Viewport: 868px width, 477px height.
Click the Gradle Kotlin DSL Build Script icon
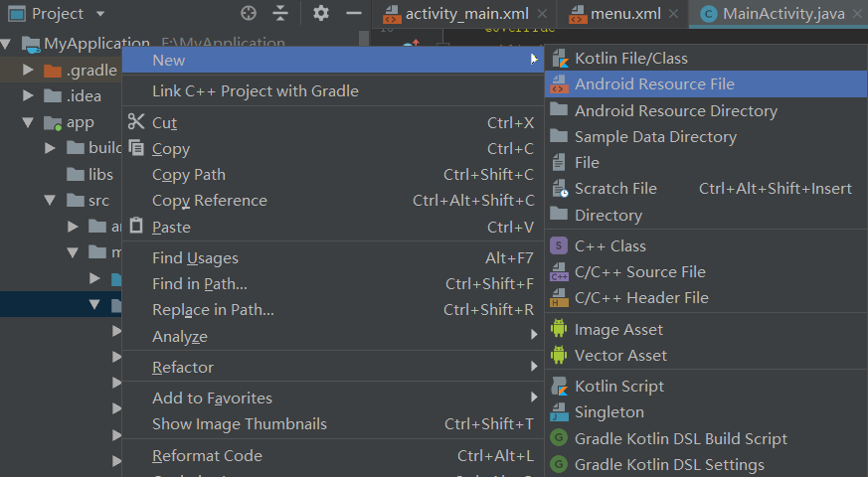(559, 437)
